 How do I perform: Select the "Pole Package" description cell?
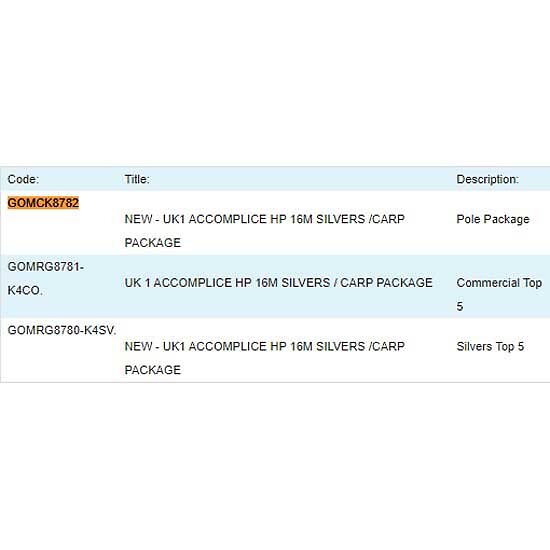point(493,219)
